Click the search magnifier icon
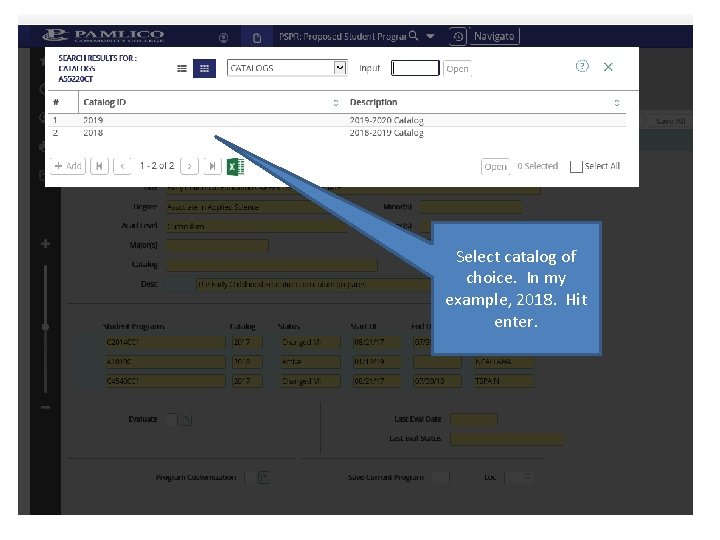720x540 pixels. point(413,35)
